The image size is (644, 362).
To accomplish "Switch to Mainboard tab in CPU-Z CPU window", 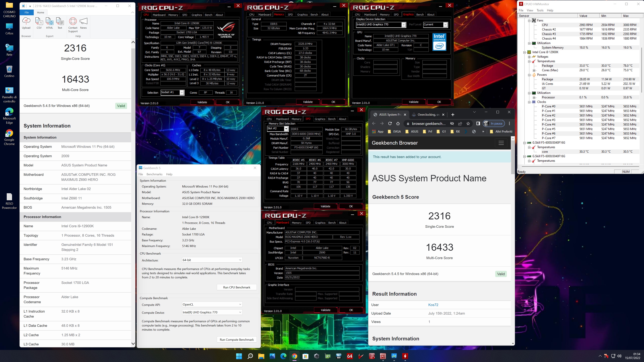I will tap(159, 15).
